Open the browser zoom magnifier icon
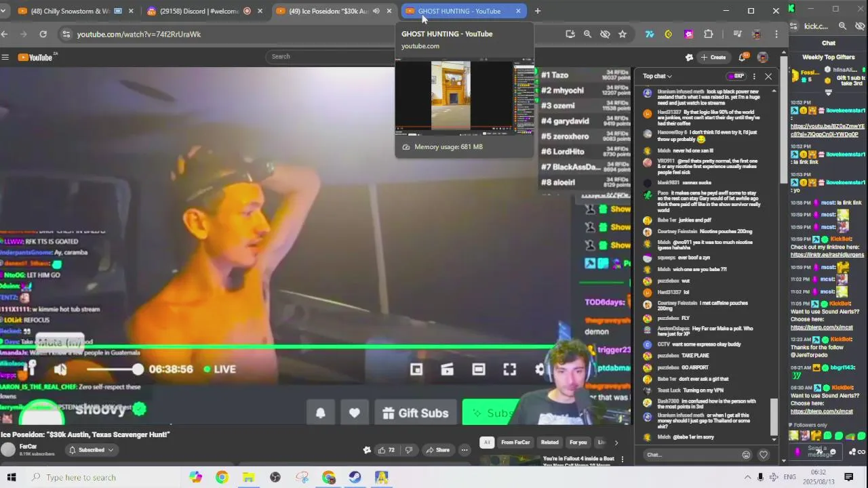This screenshot has height=488, width=868. (x=587, y=34)
